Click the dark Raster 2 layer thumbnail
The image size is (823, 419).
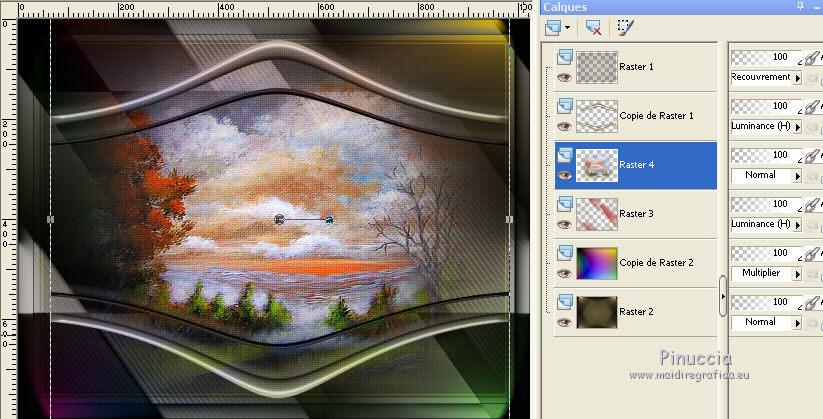coord(597,312)
